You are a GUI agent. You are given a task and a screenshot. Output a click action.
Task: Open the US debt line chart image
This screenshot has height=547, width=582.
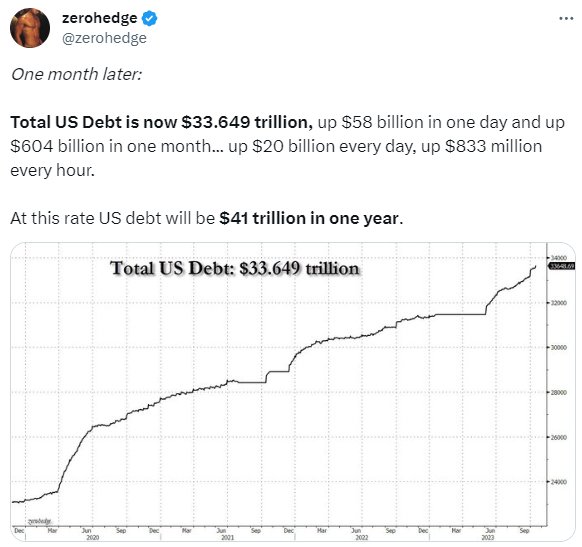[293, 392]
